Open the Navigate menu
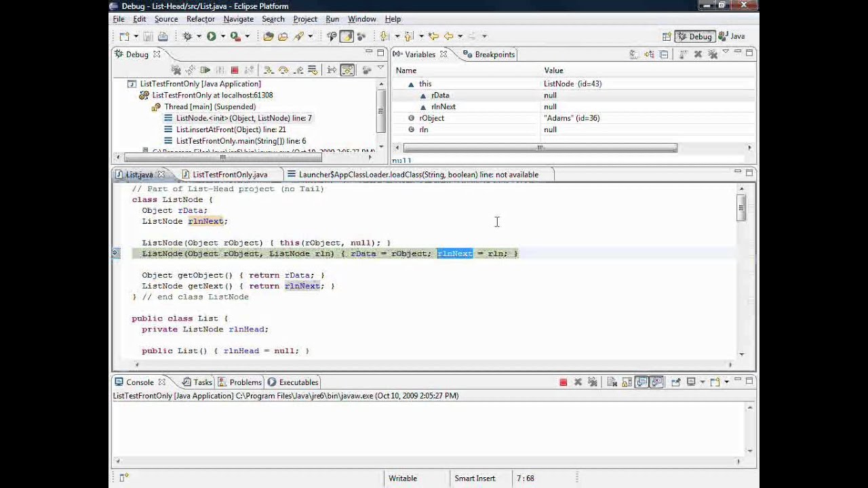868x488 pixels. pyautogui.click(x=239, y=19)
